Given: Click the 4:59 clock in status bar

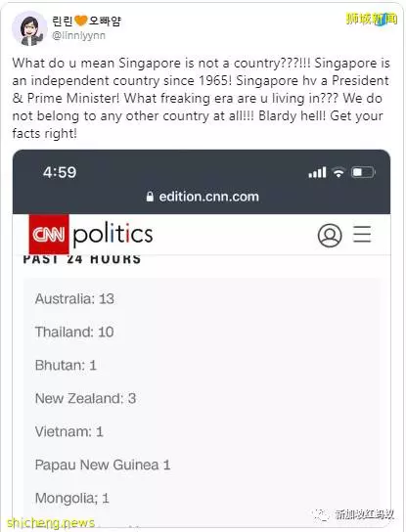Looking at the screenshot, I should [x=60, y=172].
